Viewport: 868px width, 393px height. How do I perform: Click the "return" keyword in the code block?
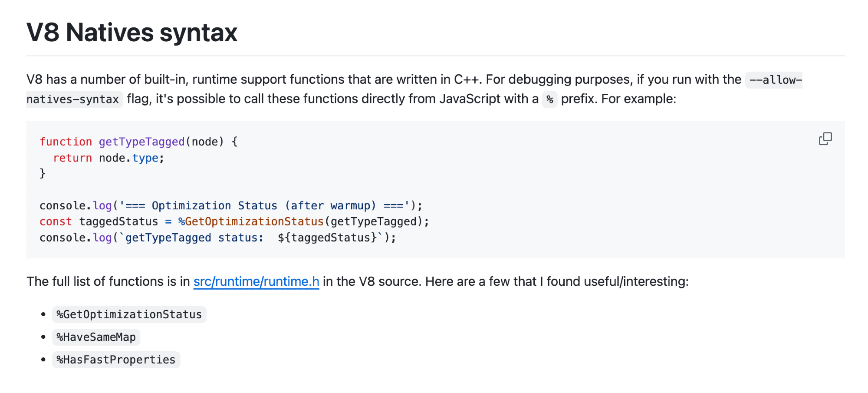[72, 158]
